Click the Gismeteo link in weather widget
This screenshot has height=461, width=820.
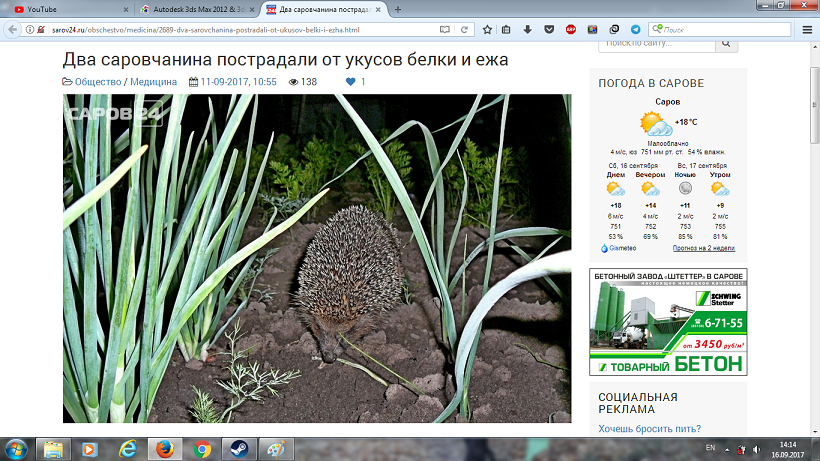coord(619,248)
